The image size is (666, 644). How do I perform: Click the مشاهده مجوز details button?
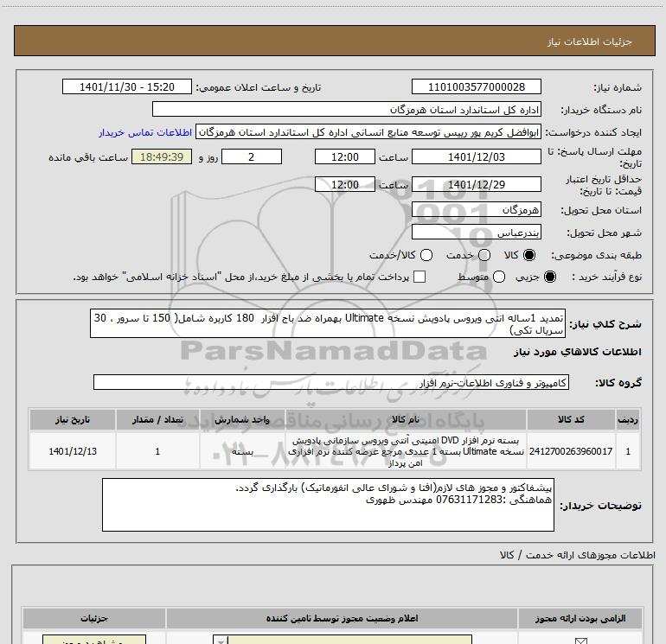(x=94, y=641)
